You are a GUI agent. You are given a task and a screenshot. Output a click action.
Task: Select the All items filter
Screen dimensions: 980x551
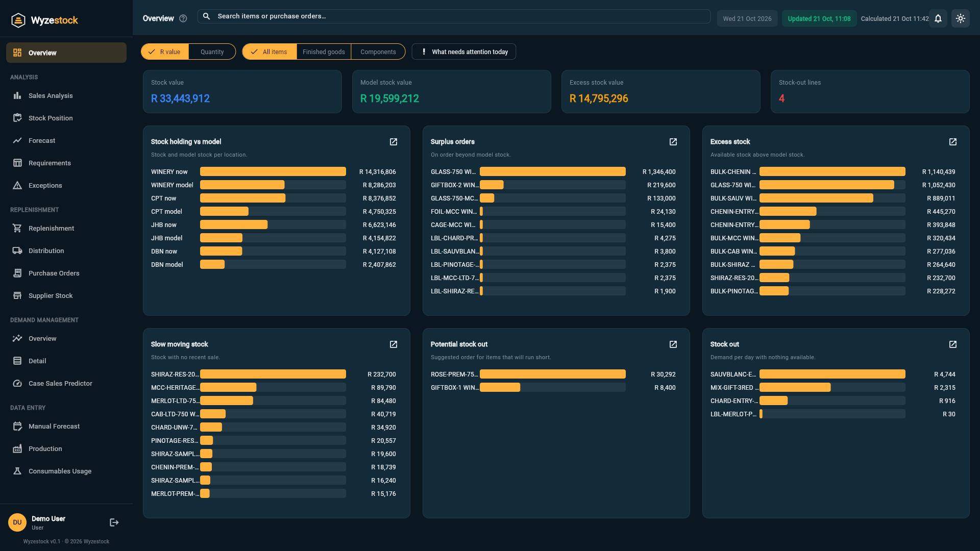point(269,52)
